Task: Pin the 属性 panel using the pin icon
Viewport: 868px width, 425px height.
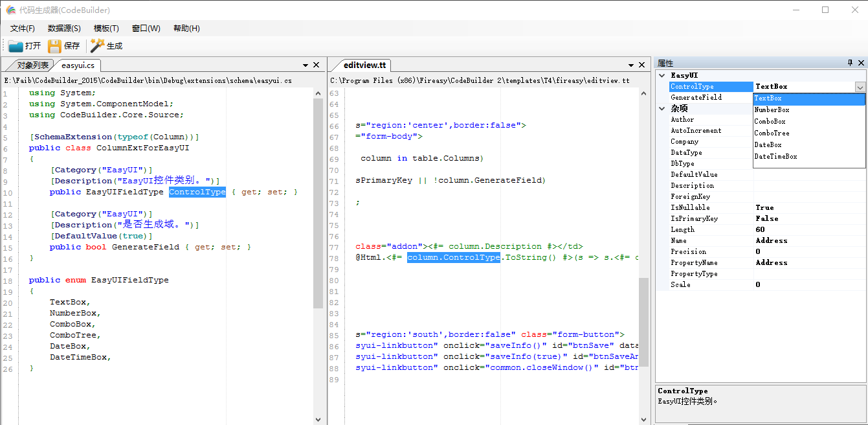Action: pos(850,63)
